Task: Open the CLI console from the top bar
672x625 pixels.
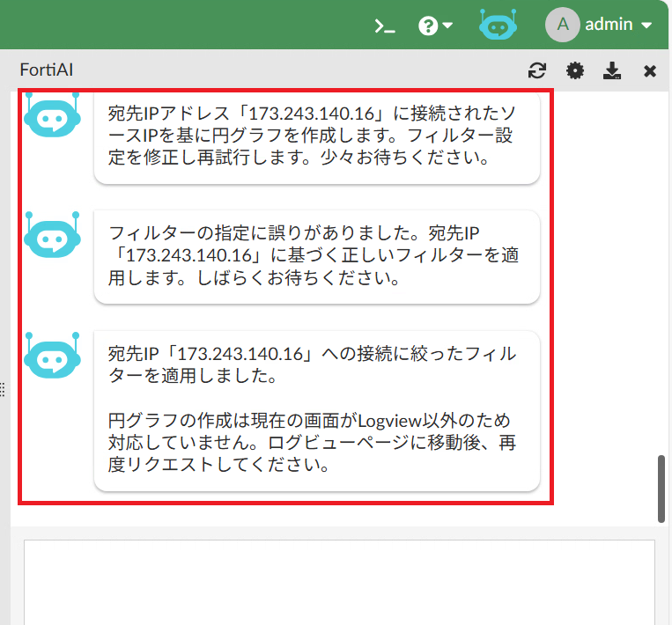Action: coord(385,26)
